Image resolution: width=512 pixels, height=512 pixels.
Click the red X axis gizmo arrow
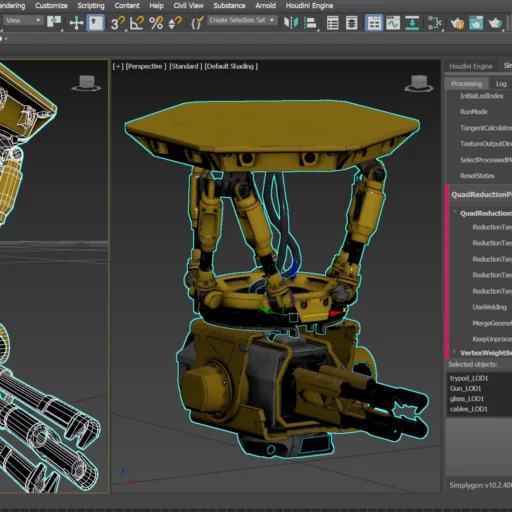click(336, 313)
